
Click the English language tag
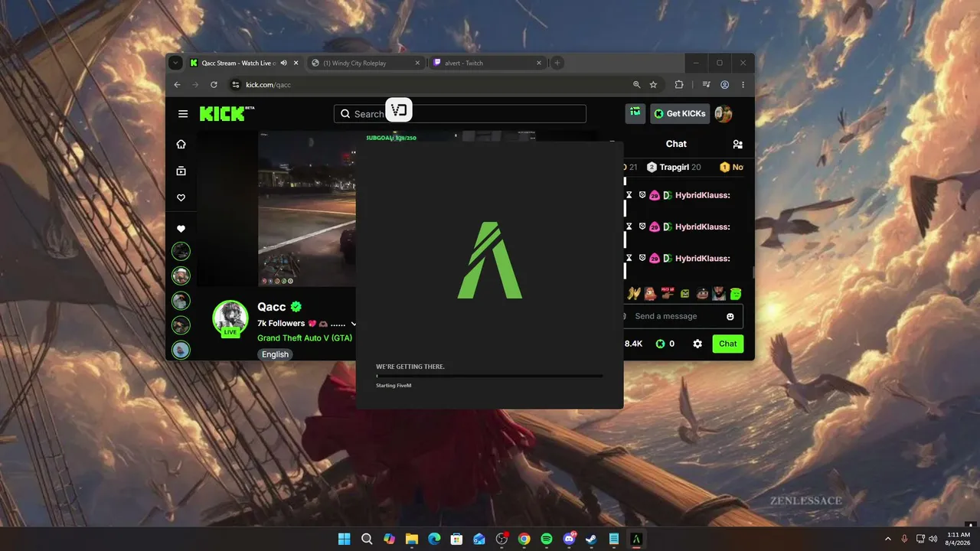[275, 354]
